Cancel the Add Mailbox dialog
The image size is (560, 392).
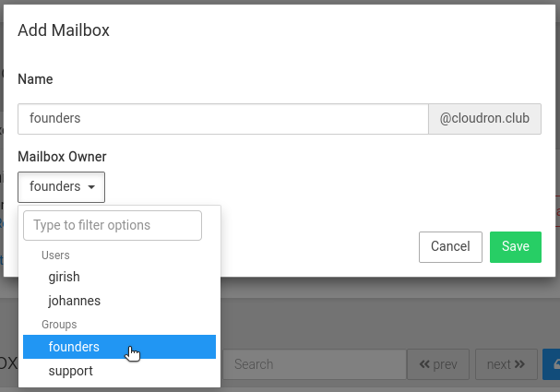click(x=450, y=246)
